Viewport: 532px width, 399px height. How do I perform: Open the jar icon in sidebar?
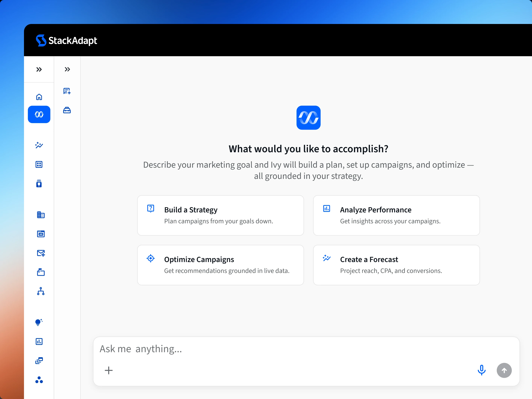point(39,184)
